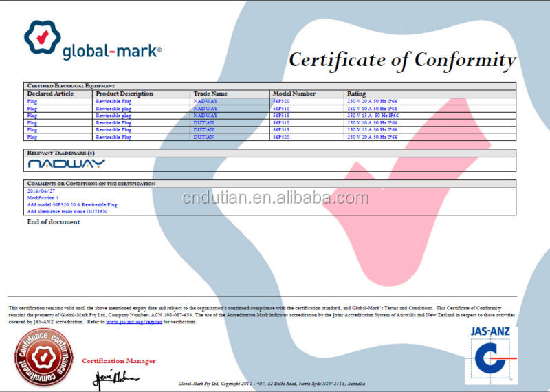Click the Product Description column header
The width and height of the screenshot is (550, 392).
pos(124,94)
